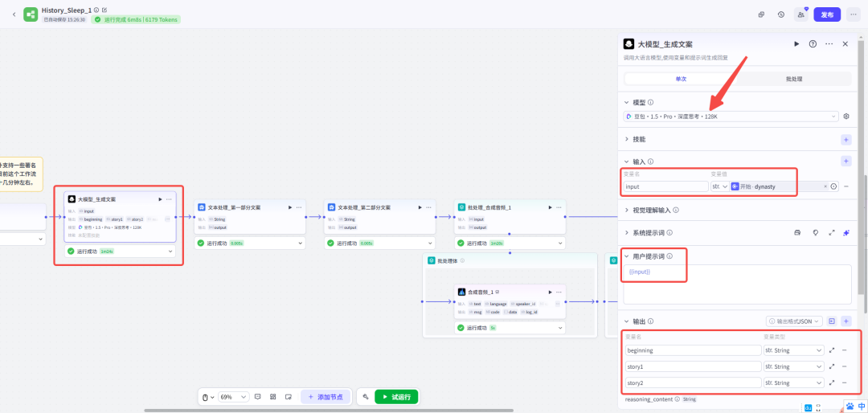The height and width of the screenshot is (413, 868).
Task: Open the side panel's more options menu
Action: [x=829, y=43]
